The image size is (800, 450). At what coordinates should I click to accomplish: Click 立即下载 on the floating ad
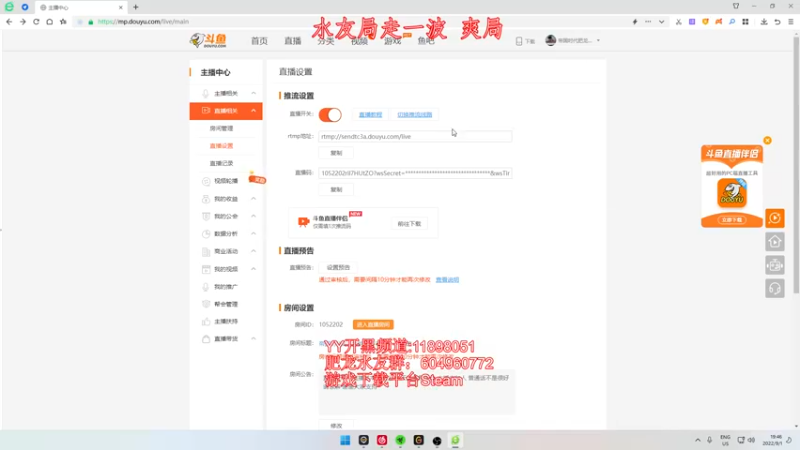[732, 220]
